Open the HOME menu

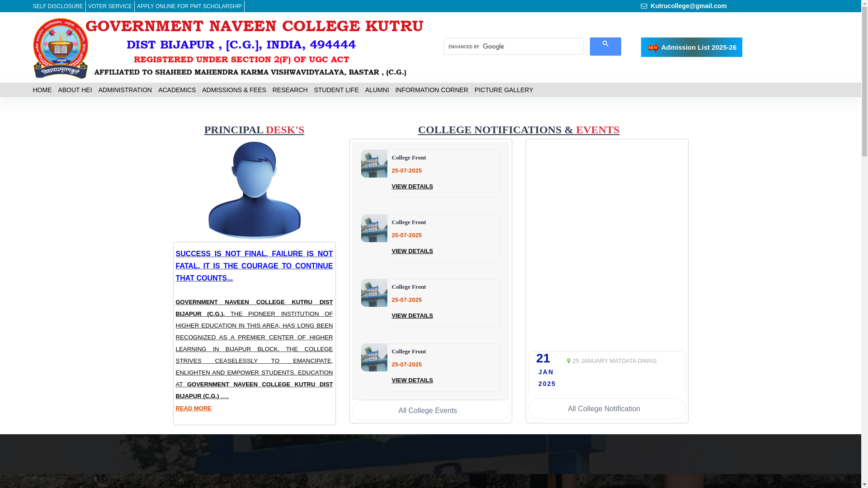tap(42, 90)
